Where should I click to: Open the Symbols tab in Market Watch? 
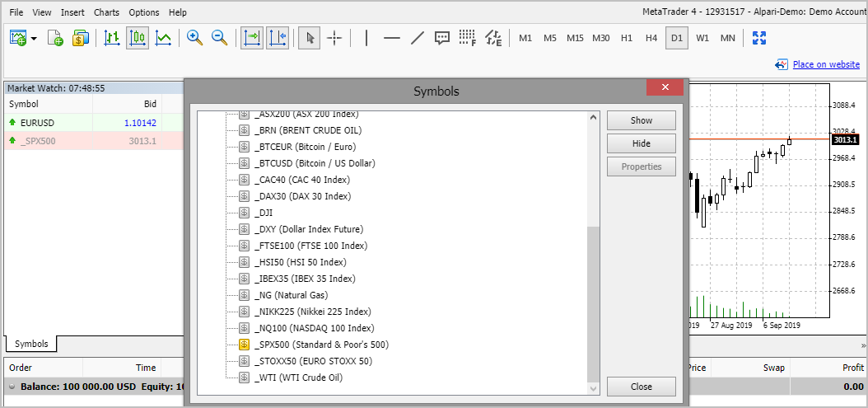click(31, 344)
